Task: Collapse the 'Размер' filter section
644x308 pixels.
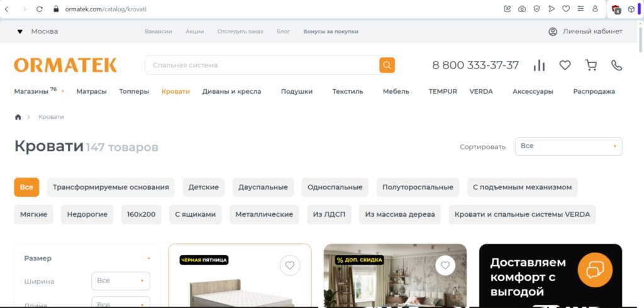Action: tap(148, 258)
